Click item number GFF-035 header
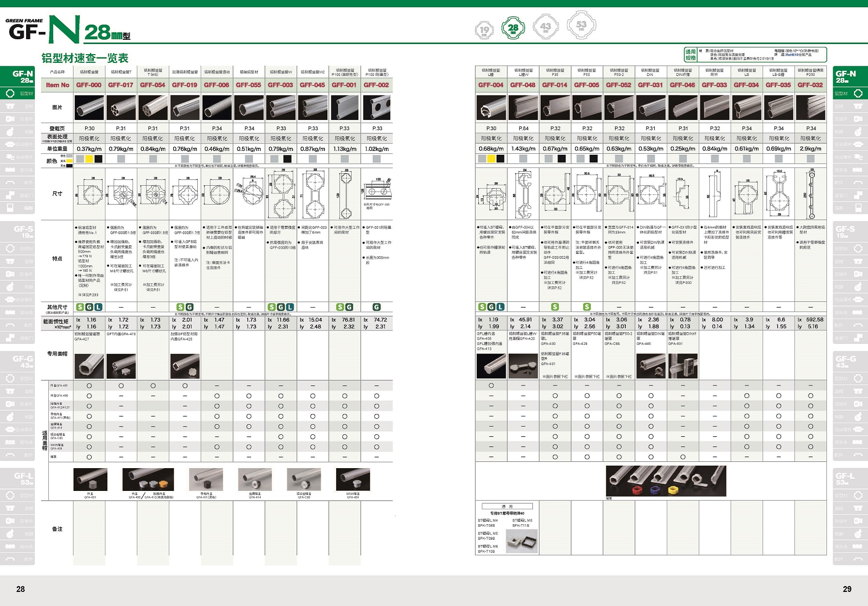This screenshot has height=606, width=868. (x=778, y=85)
